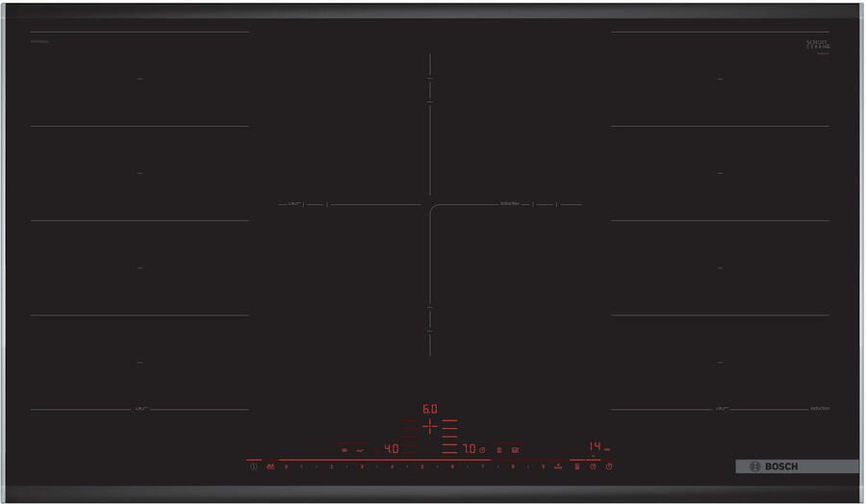866x504 pixels.
Task: Tap the red plus cross zone selector
Action: click(x=430, y=426)
